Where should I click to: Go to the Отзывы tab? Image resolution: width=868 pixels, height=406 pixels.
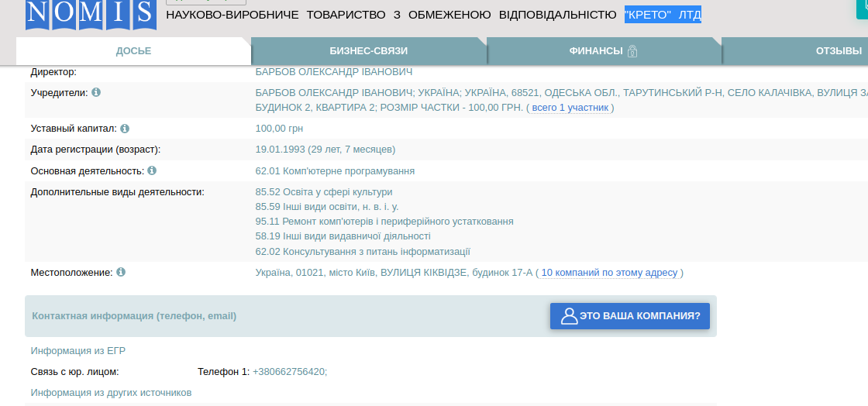click(x=838, y=51)
